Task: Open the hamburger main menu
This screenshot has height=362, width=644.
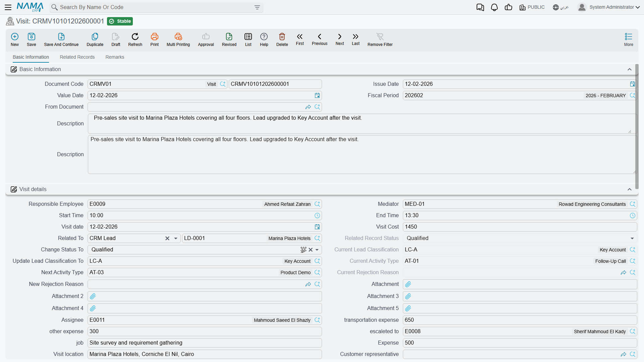Action: [8, 7]
